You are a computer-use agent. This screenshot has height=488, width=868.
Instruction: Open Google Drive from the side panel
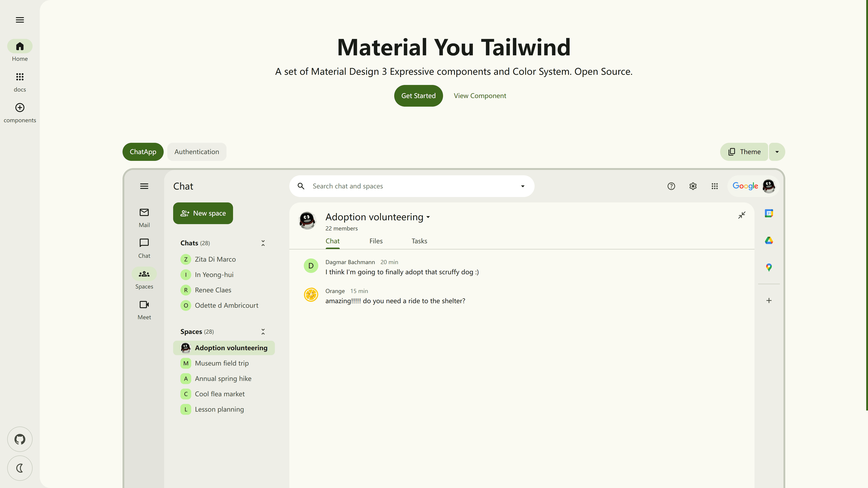[769, 240]
